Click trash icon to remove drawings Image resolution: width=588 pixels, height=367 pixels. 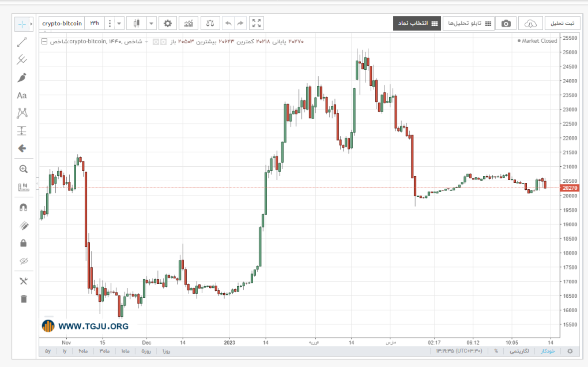(x=23, y=299)
